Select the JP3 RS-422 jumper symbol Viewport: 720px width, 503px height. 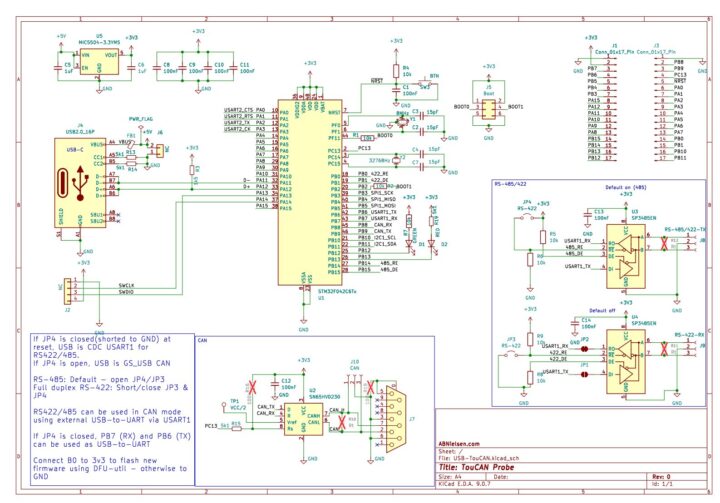pos(511,354)
